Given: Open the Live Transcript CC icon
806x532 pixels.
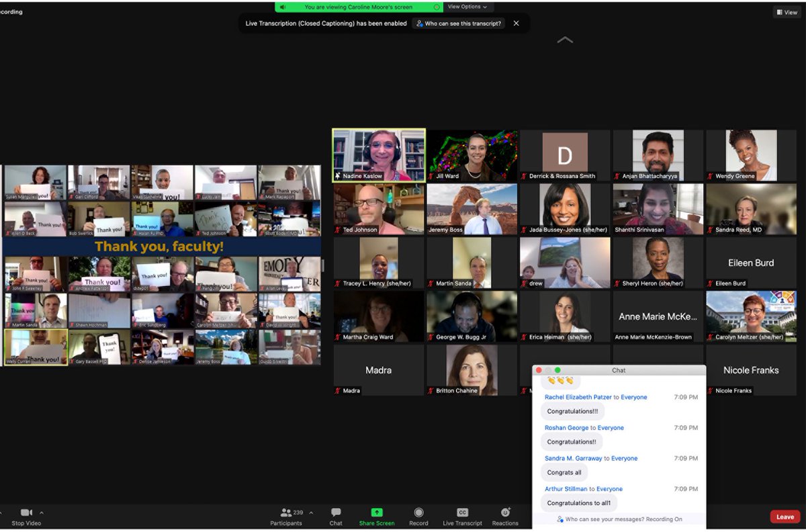Looking at the screenshot, I should click(462, 513).
